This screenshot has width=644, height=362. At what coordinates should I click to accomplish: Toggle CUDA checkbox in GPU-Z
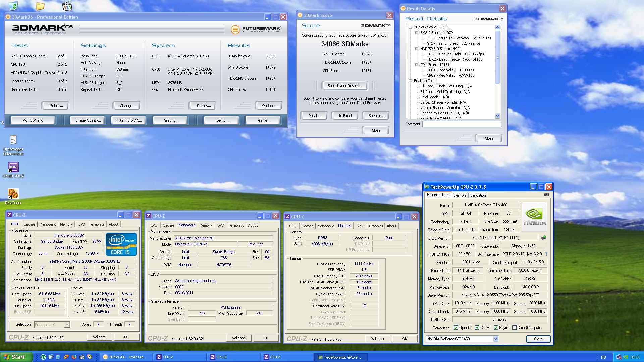477,328
